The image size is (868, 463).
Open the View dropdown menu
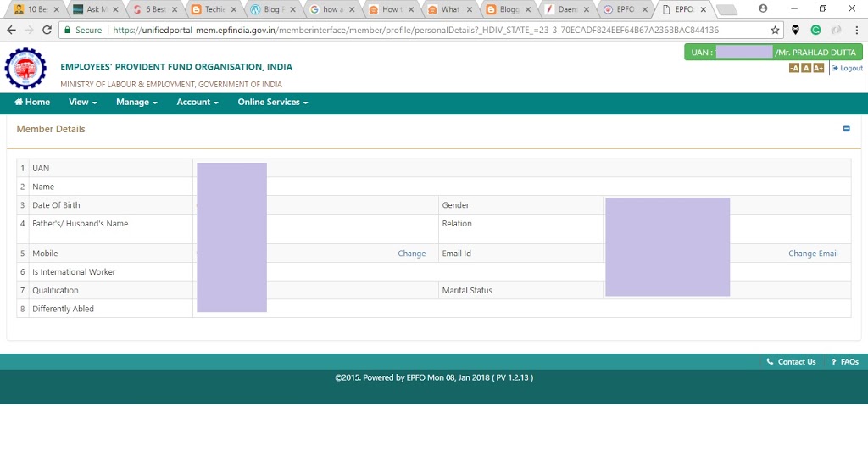[82, 102]
